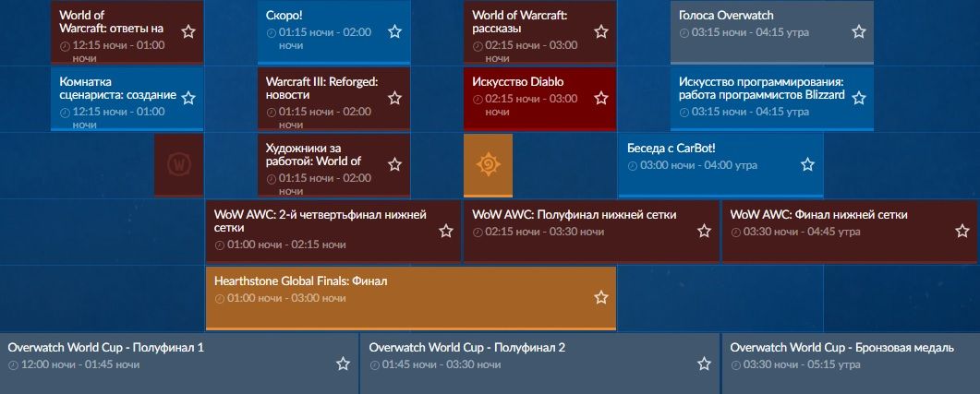Click time '03:30 ночи - 05:15 утра'
This screenshot has width=980, height=394.
click(x=802, y=364)
